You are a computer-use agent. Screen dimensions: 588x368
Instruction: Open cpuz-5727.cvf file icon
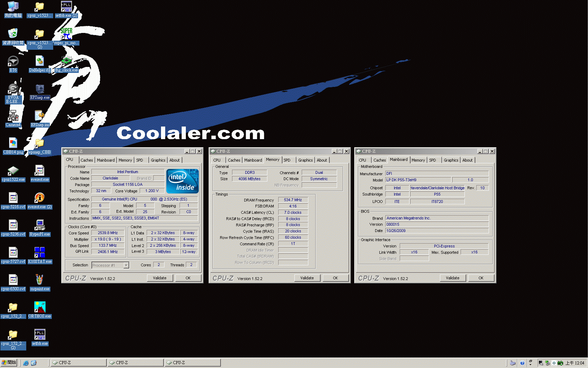click(13, 255)
